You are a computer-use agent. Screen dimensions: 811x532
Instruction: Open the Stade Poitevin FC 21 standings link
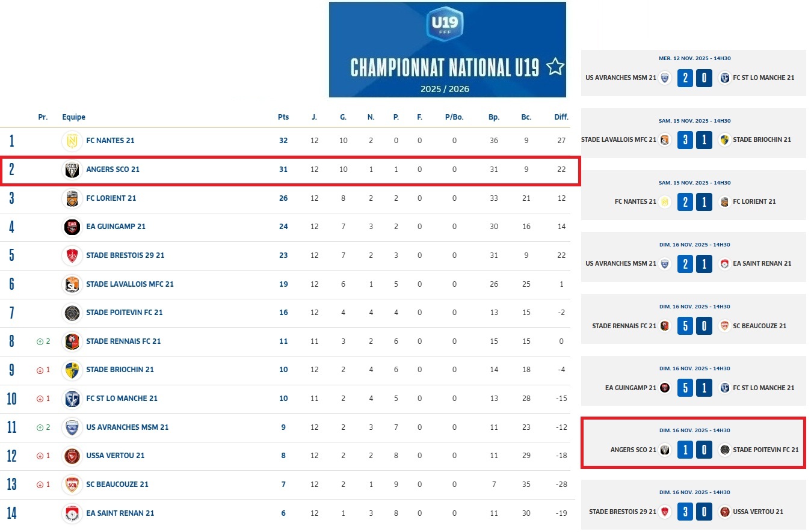124,313
